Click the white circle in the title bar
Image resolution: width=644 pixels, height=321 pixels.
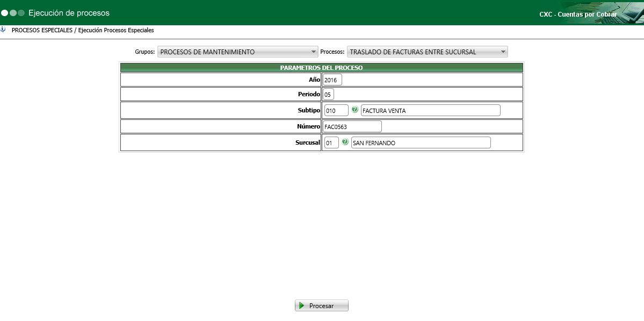tap(5, 12)
